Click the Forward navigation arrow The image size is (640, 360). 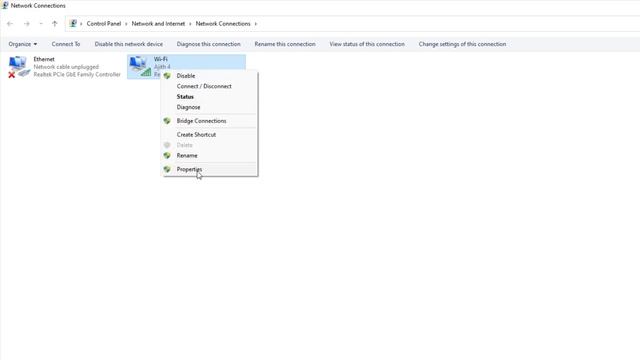[x=27, y=24]
